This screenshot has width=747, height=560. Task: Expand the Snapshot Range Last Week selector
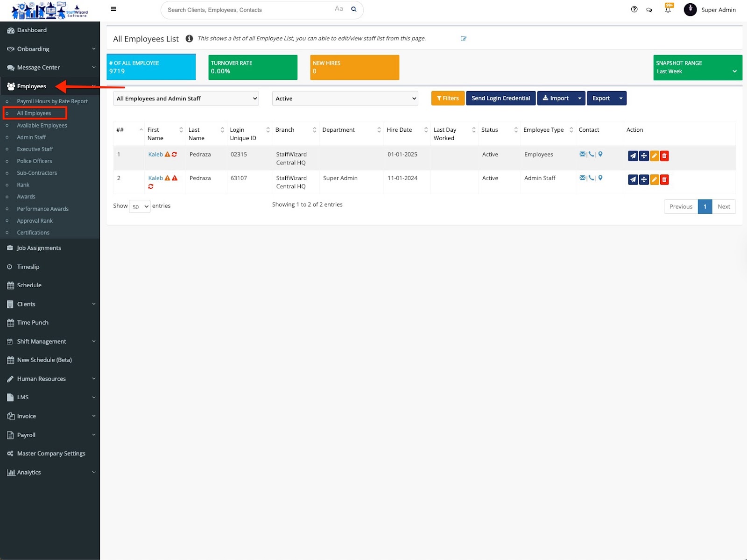click(698, 68)
